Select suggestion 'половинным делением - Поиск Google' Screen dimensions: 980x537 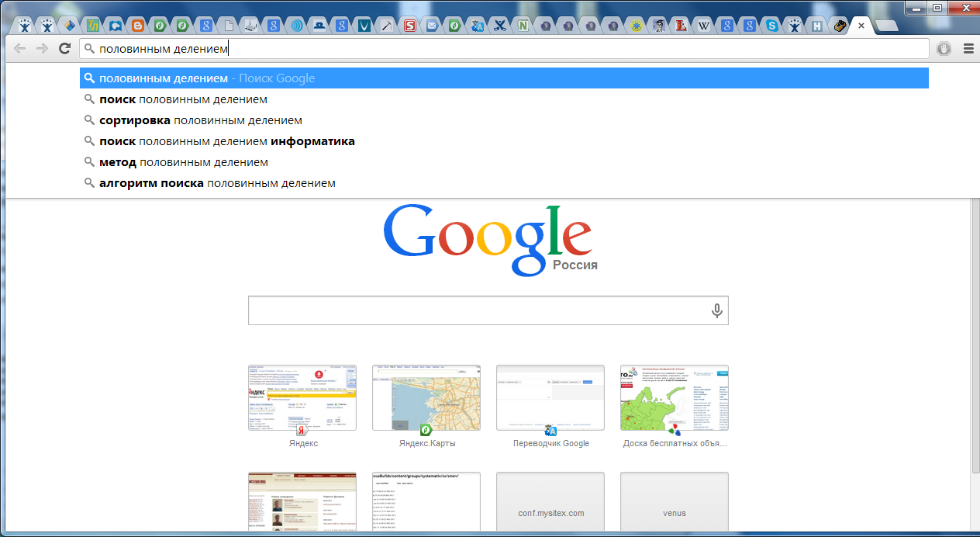pos(504,78)
